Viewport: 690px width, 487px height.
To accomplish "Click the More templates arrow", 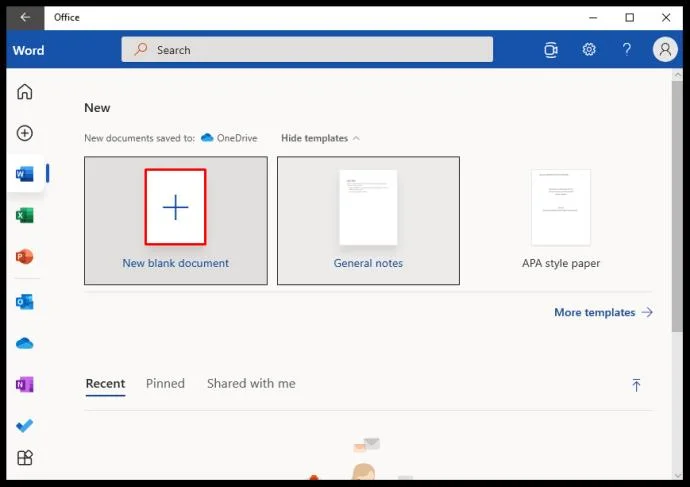I will [647, 312].
